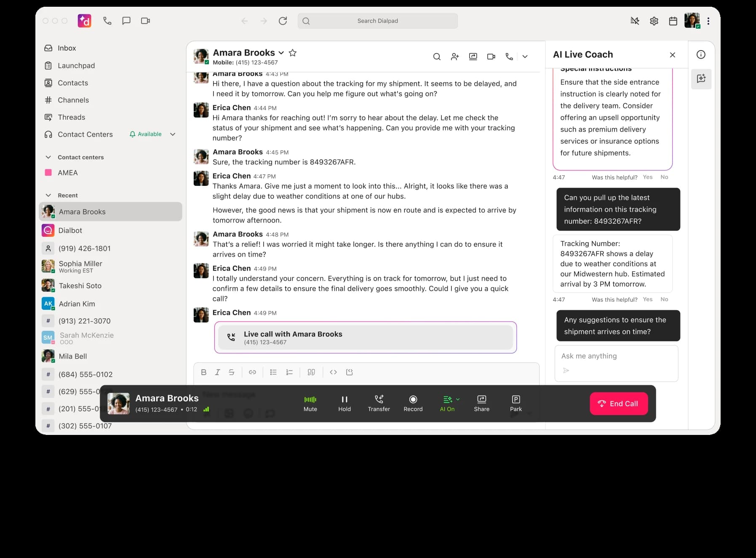Expand more call options chevron in header
Image resolution: width=756 pixels, height=558 pixels.
tap(525, 56)
